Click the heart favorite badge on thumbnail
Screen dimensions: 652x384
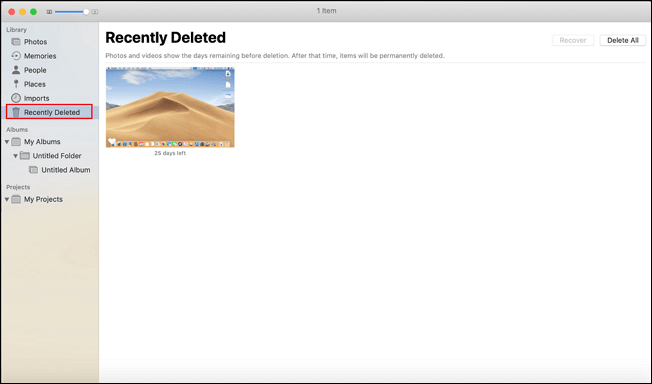click(x=112, y=141)
